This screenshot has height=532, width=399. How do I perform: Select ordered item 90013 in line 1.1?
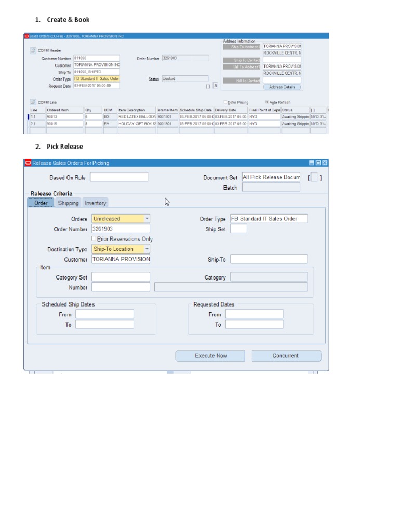(64, 117)
